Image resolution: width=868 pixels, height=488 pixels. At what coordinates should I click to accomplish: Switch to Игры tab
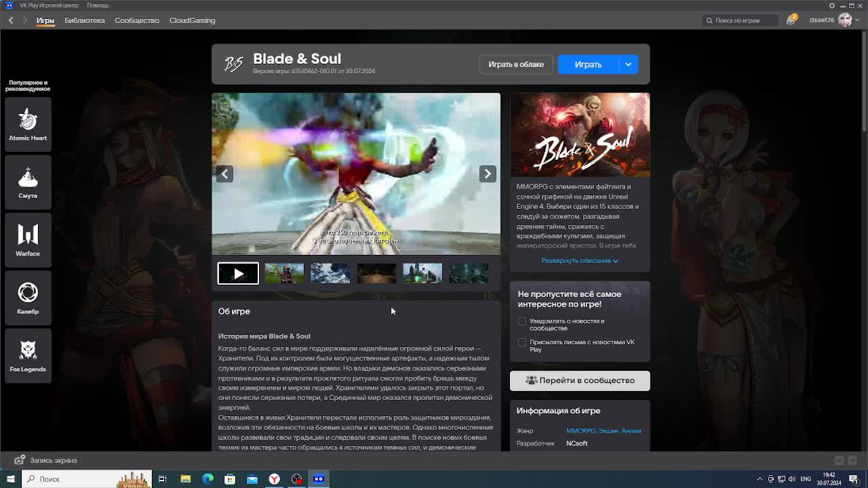point(45,20)
